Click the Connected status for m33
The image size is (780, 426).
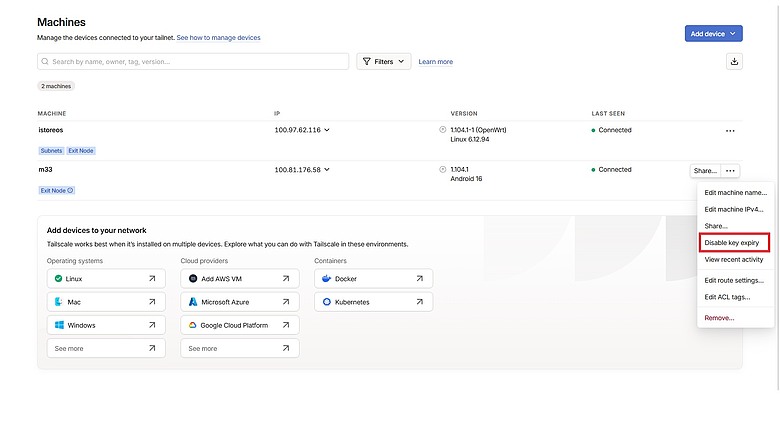pyautogui.click(x=611, y=170)
